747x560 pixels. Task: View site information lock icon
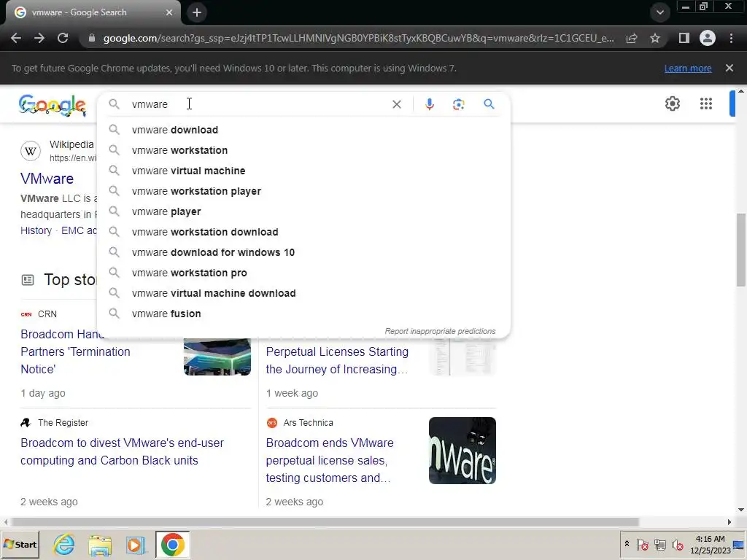point(92,38)
